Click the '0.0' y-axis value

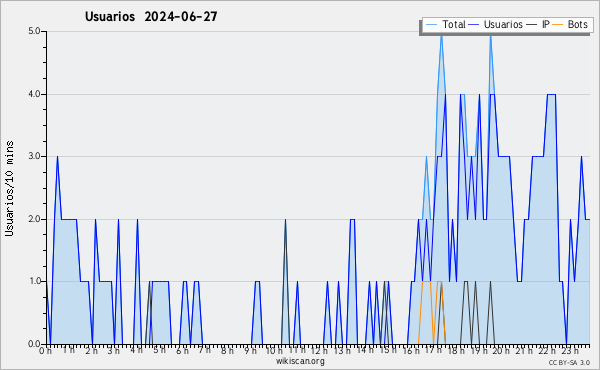pos(34,344)
